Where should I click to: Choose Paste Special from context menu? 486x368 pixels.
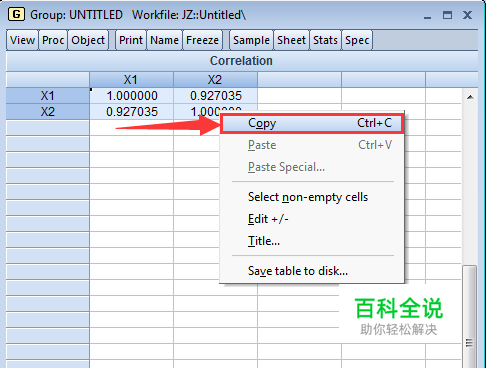coord(312,167)
